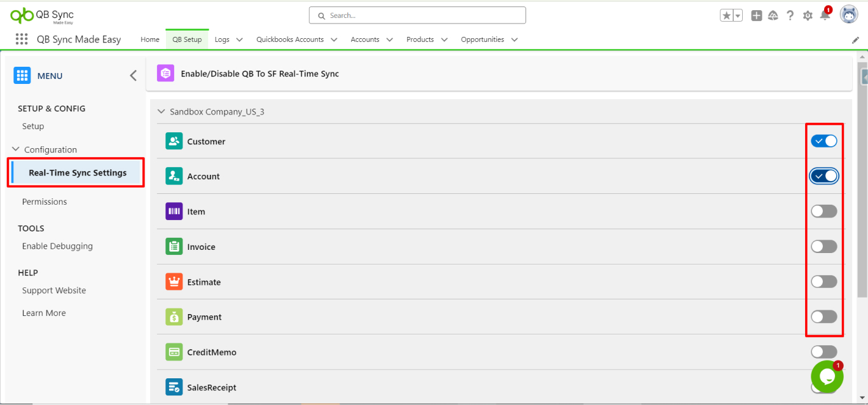Open the user profile avatar
The image size is (868, 405).
(x=849, y=15)
